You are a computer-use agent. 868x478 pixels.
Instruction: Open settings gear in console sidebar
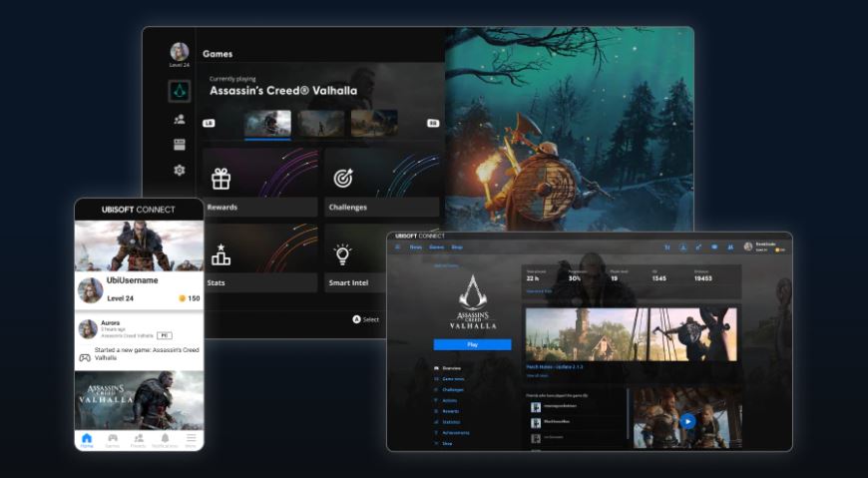point(180,171)
